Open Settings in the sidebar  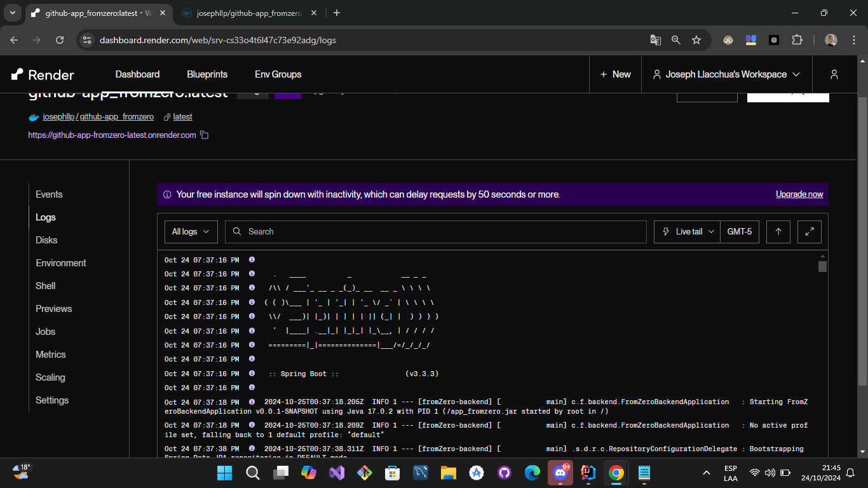tap(52, 400)
